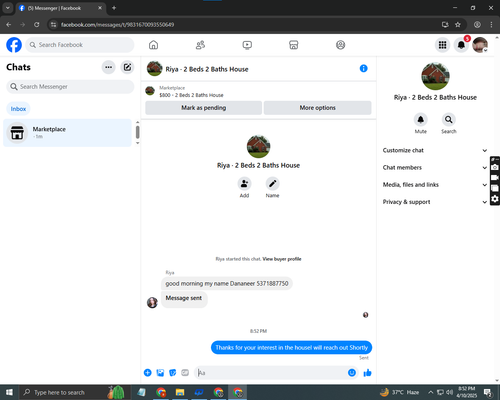This screenshot has height=400, width=500.
Task: Expand Chat members section
Action: click(435, 167)
